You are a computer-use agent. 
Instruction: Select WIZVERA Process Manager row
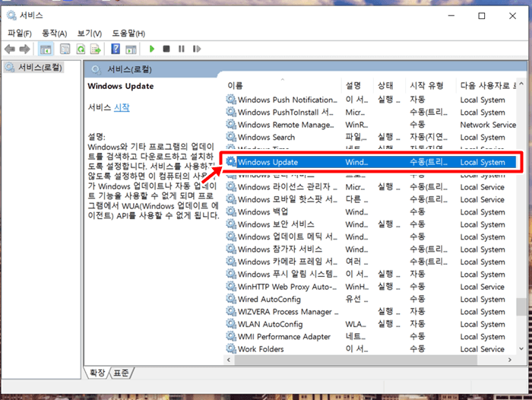371,312
